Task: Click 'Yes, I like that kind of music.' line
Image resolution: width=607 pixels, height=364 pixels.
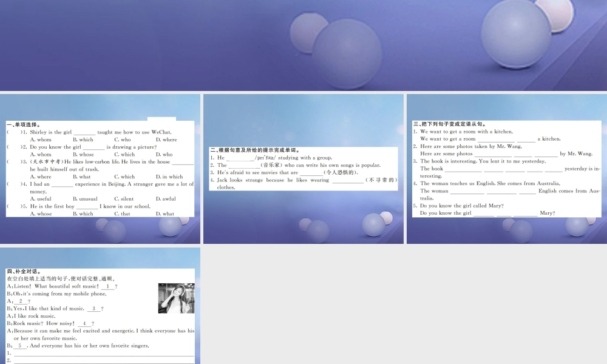Action: pyautogui.click(x=55, y=309)
